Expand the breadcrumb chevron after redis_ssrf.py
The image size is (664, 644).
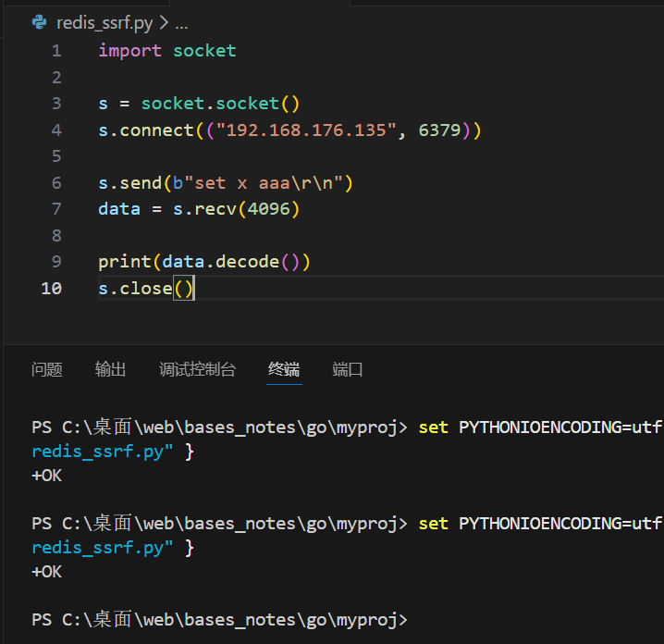(x=164, y=23)
